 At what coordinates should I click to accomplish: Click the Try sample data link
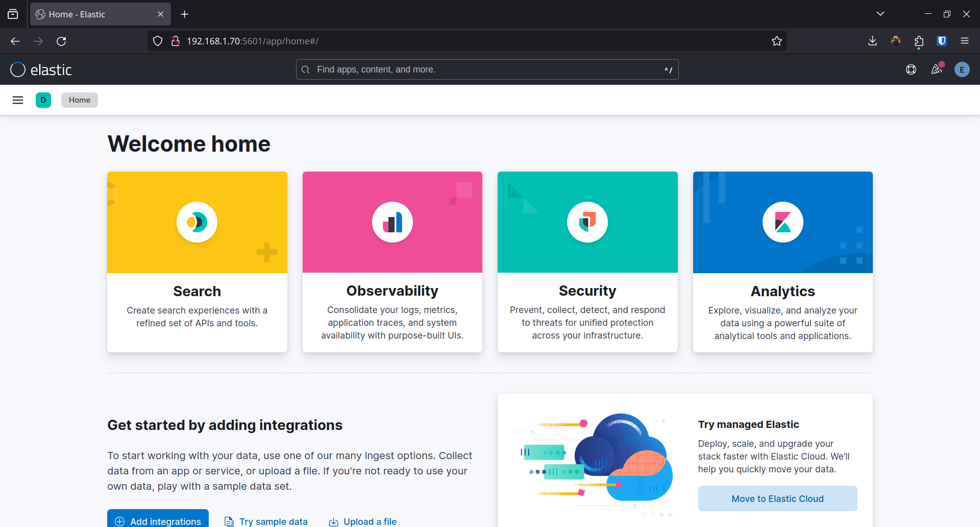click(x=266, y=521)
